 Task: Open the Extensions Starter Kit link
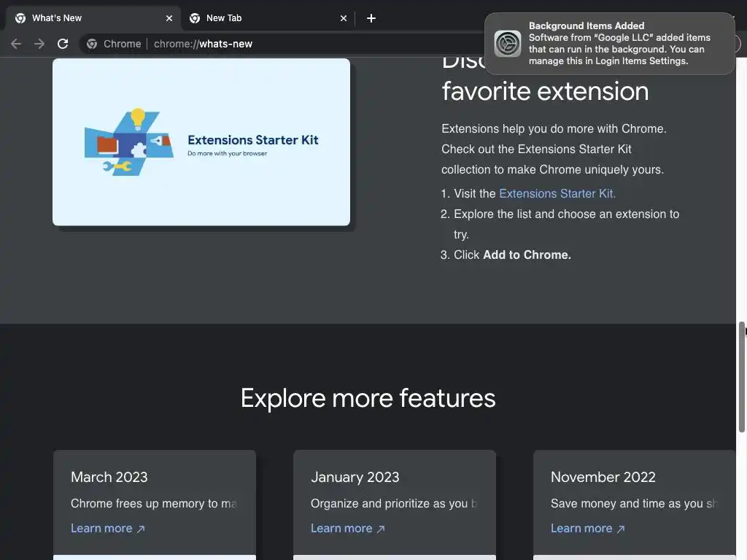point(557,193)
